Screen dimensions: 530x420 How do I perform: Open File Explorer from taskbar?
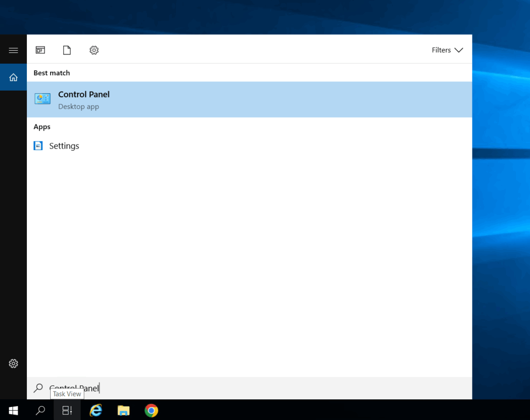[x=123, y=411]
